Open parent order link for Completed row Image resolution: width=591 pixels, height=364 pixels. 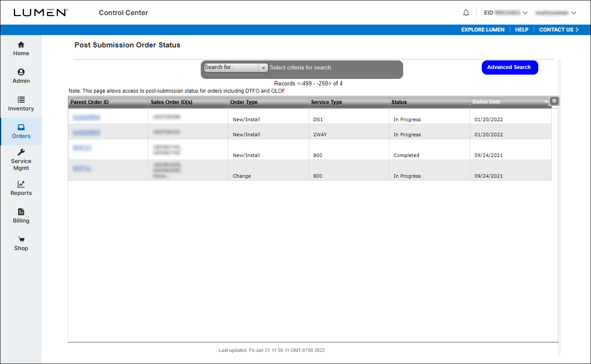click(x=82, y=147)
